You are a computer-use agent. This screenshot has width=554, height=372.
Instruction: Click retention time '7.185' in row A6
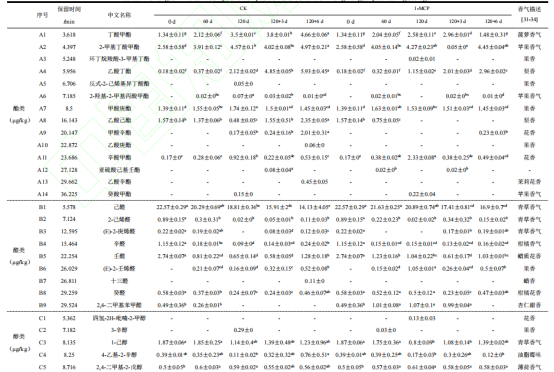click(x=69, y=96)
